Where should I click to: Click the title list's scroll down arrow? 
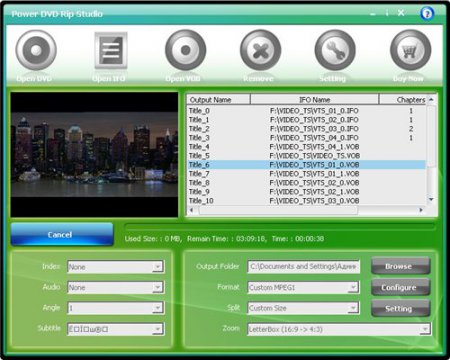pyautogui.click(x=431, y=199)
